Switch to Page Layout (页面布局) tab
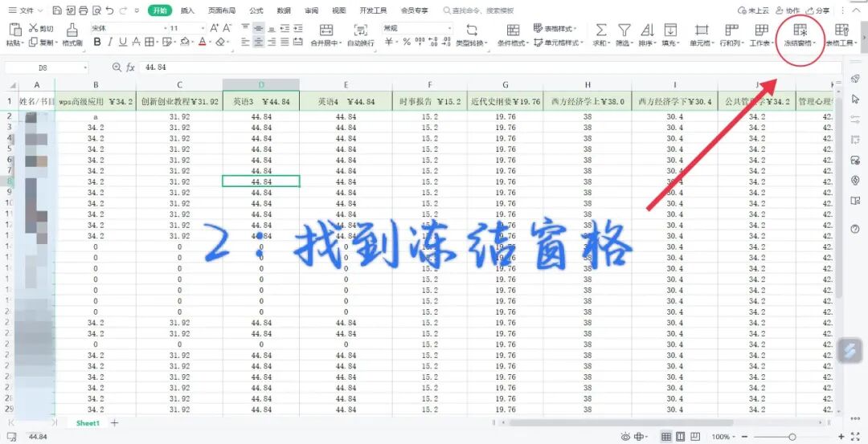Image resolution: width=868 pixels, height=444 pixels. (x=222, y=10)
